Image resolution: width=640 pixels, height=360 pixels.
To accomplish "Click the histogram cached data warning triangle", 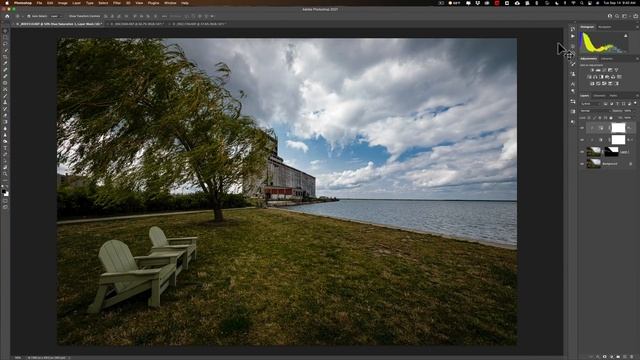I will tap(626, 36).
